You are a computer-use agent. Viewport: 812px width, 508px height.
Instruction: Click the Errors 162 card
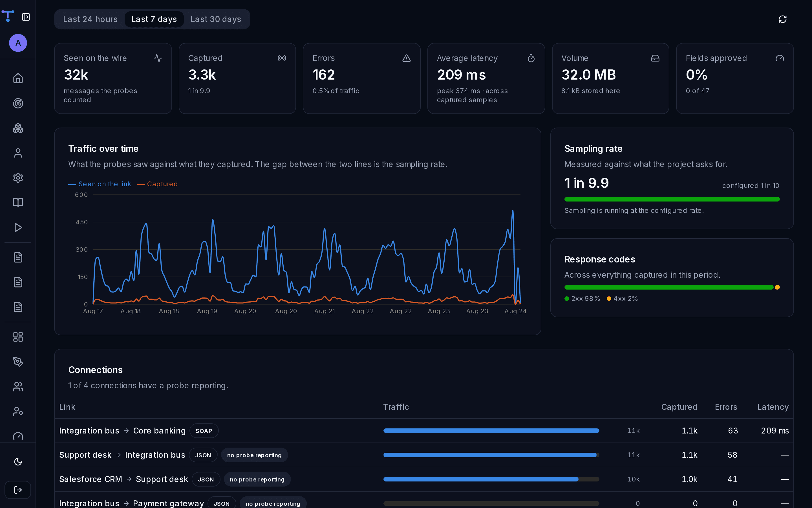pos(361,78)
